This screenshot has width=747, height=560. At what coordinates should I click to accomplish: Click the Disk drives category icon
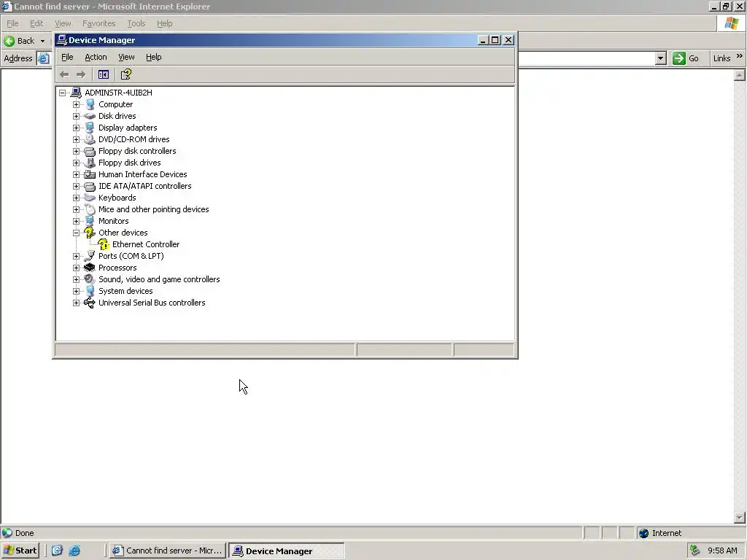90,116
